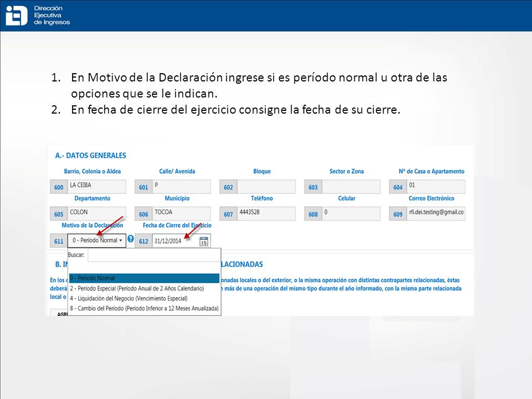Open the Motivo de la Declaración dropdown
This screenshot has width=532, height=399.
click(x=96, y=240)
